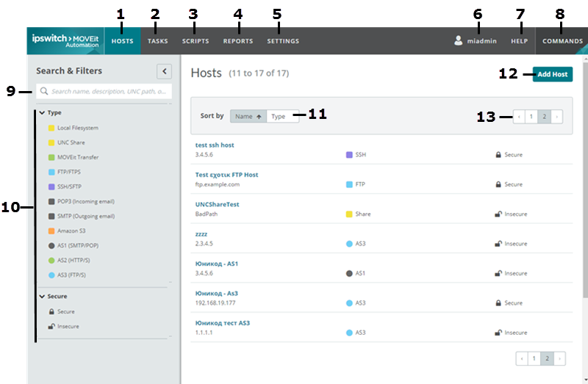The width and height of the screenshot is (588, 384).
Task: Click the lock icon for test ssh host
Action: [x=498, y=154]
